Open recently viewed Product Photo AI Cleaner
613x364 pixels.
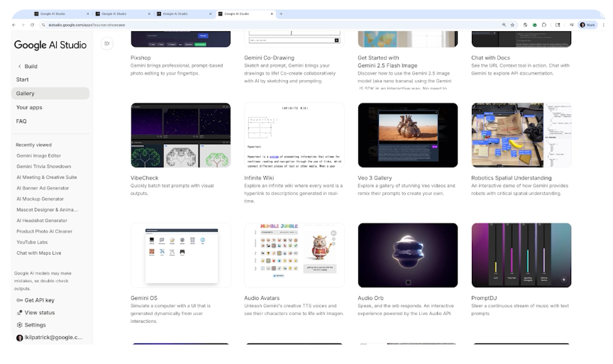tap(44, 231)
